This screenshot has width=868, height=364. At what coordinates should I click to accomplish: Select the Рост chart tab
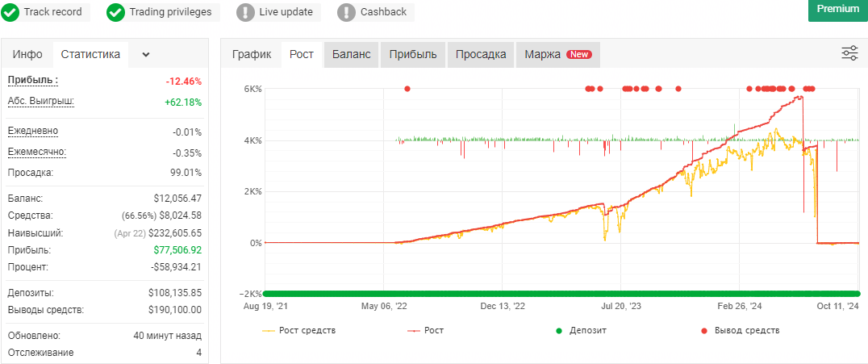click(302, 54)
